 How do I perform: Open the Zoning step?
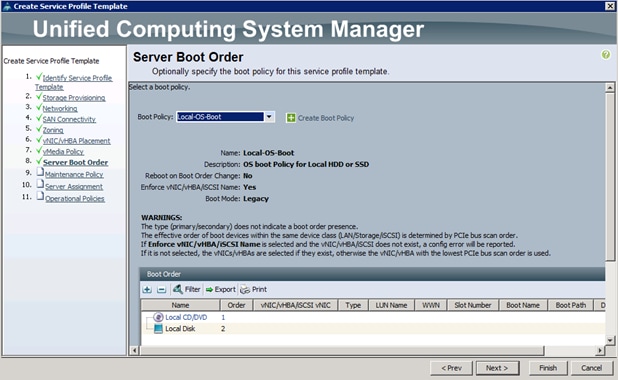[53, 130]
